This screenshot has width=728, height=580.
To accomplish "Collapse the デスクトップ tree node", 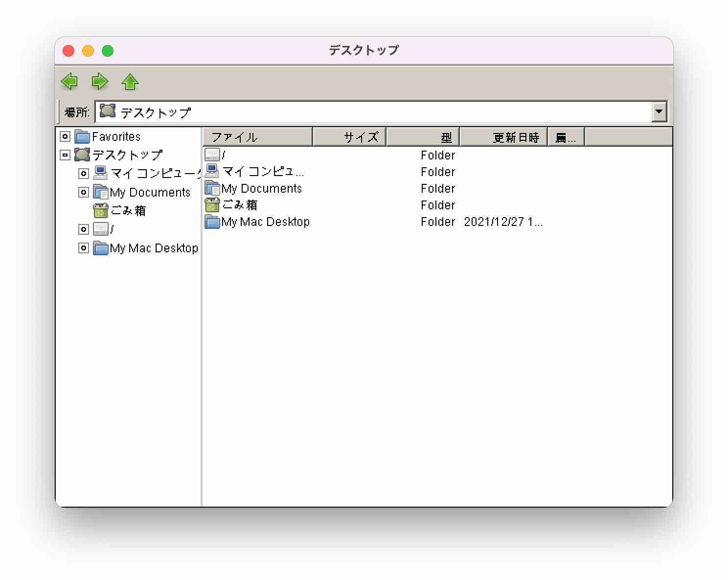I will pyautogui.click(x=65, y=155).
